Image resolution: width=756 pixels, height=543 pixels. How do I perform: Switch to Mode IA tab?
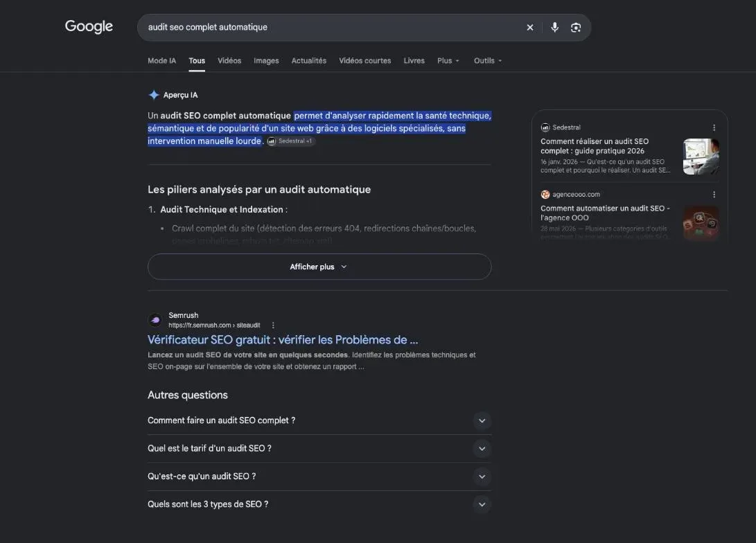tap(161, 61)
